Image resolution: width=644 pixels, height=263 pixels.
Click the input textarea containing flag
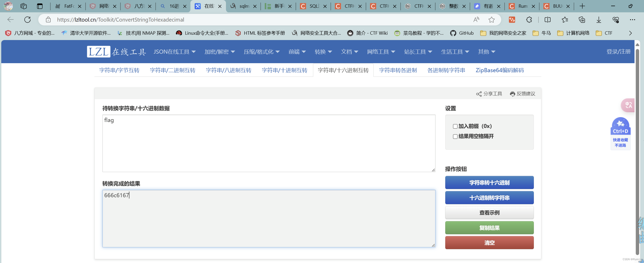[269, 143]
